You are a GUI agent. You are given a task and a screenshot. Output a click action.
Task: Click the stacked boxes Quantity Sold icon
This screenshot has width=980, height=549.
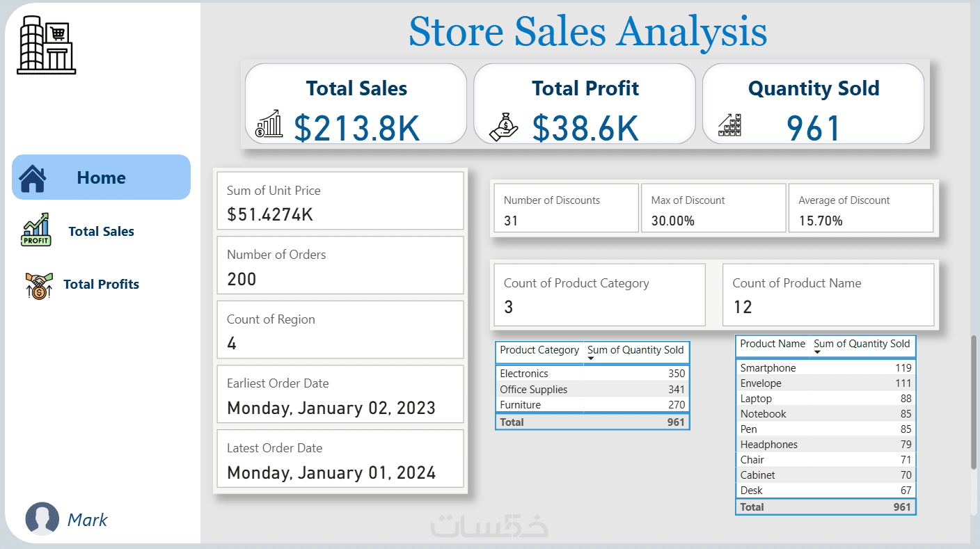coord(730,125)
